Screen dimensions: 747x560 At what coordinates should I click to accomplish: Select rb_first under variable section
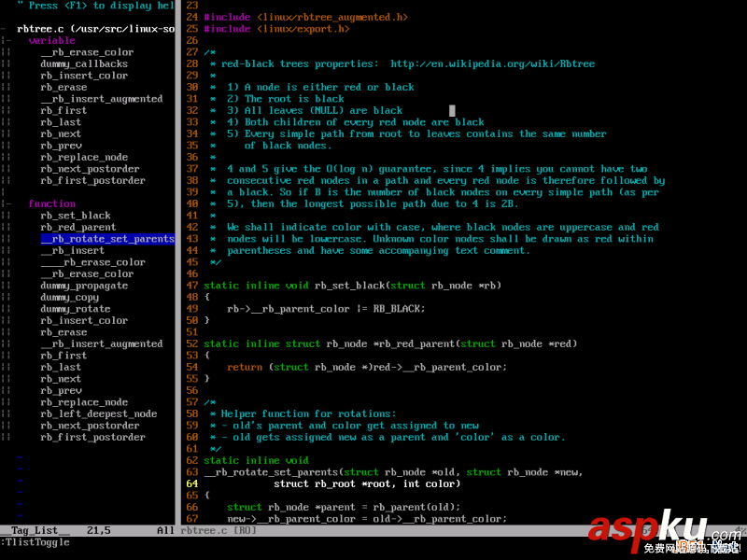pos(63,110)
